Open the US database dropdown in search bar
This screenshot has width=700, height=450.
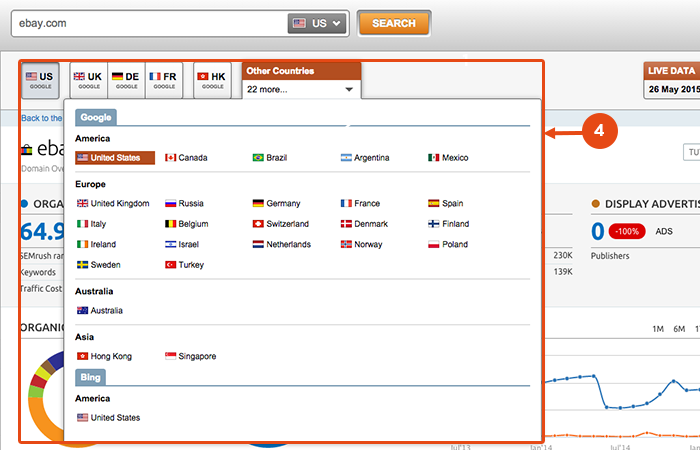pos(317,23)
